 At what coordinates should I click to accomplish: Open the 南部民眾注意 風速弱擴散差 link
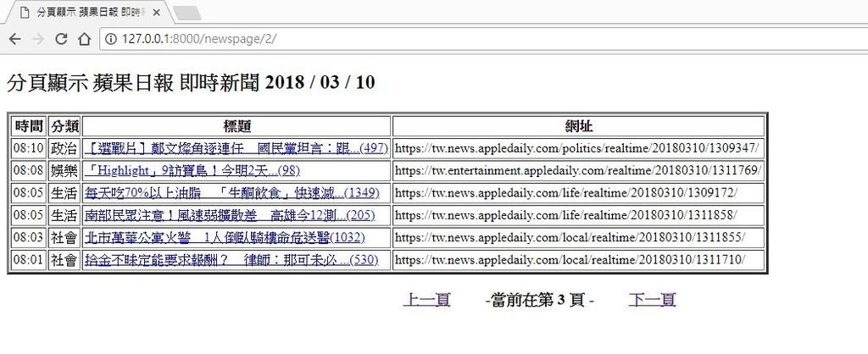point(230,214)
